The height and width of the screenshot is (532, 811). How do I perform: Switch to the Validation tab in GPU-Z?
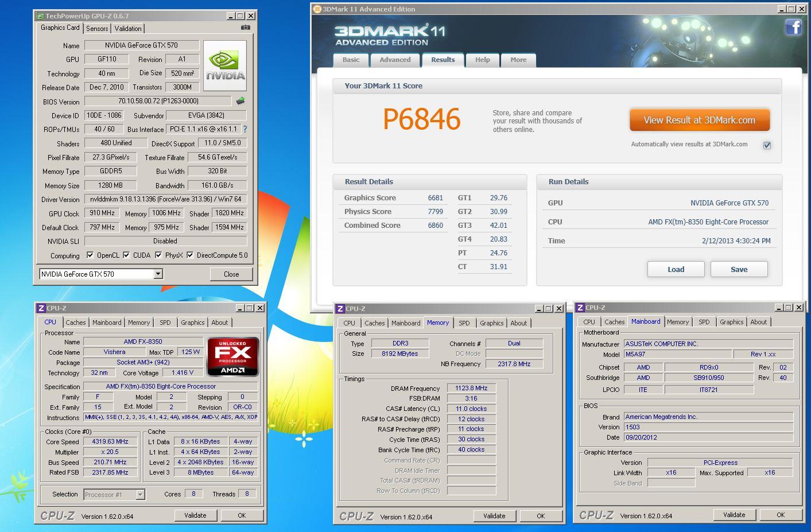pos(128,29)
